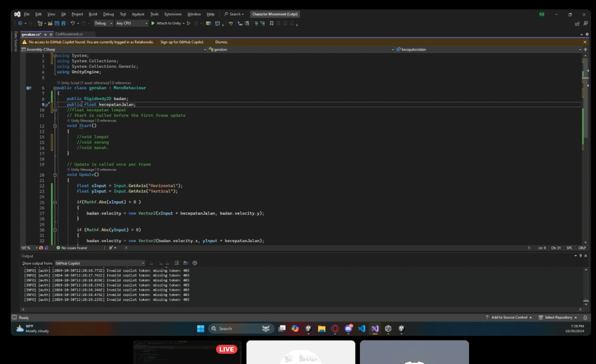Click the Save gerakan.cs toolbar icon

click(x=57, y=23)
